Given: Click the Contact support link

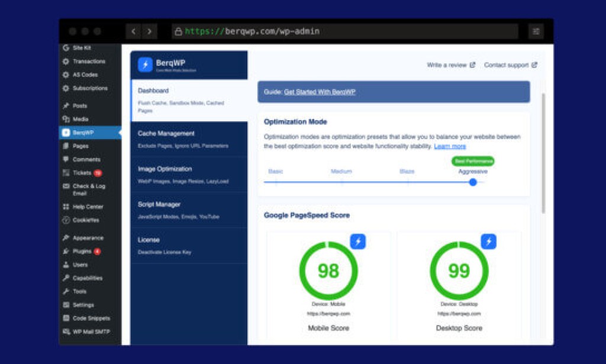Looking at the screenshot, I should [510, 65].
